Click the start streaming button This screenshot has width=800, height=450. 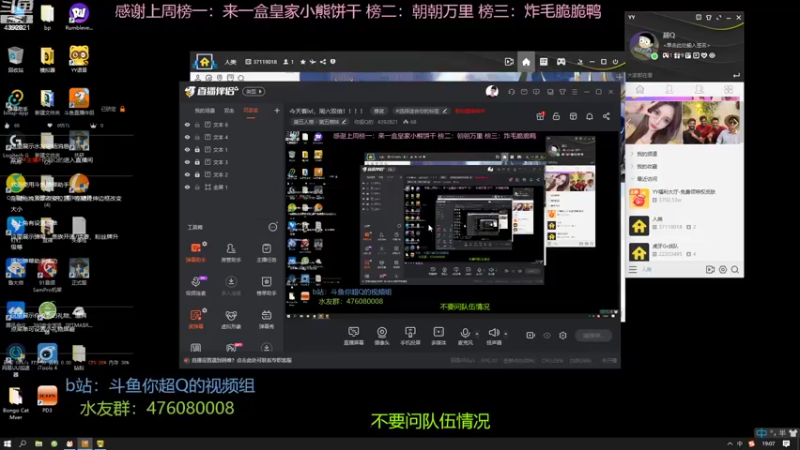pos(593,335)
